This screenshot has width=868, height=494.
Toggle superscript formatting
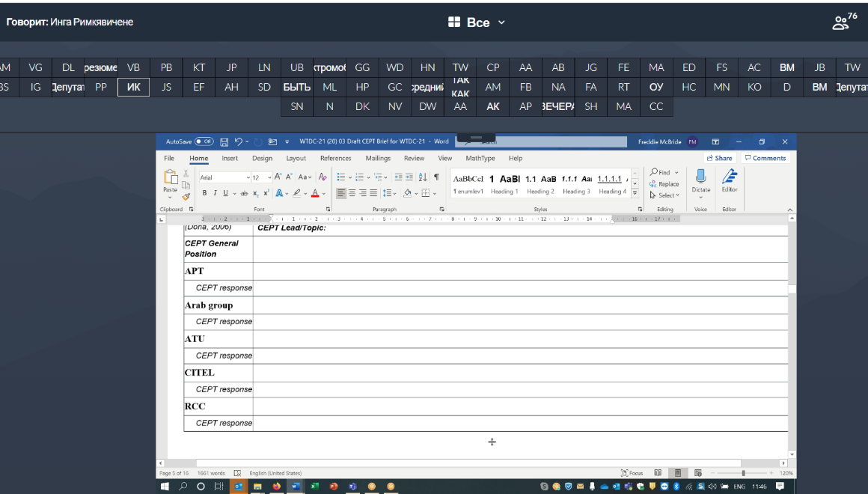[266, 193]
